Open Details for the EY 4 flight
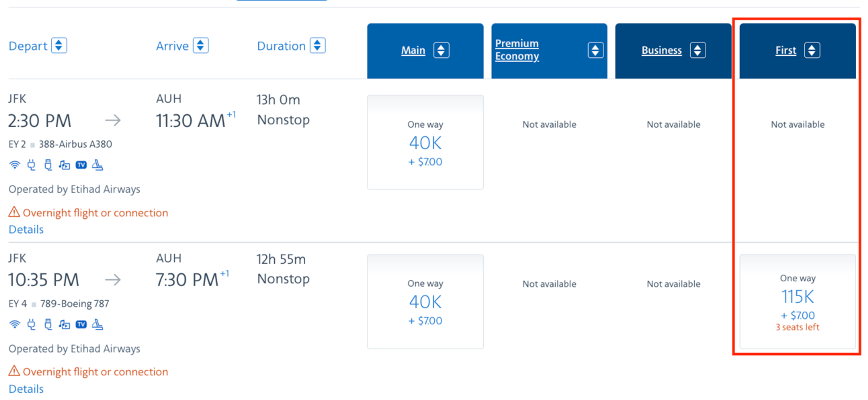Image resolution: width=868 pixels, height=400 pixels. click(x=26, y=389)
